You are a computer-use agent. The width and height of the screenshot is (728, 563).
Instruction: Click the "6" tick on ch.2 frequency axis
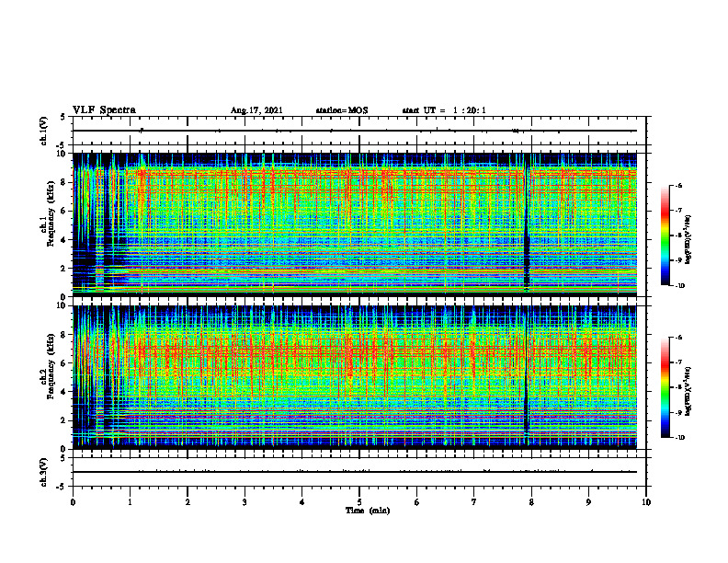click(64, 363)
